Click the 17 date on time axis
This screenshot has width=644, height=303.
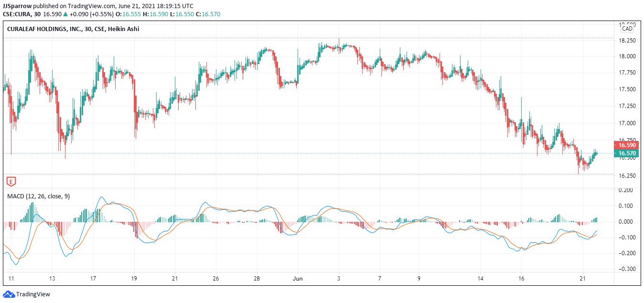tap(93, 278)
